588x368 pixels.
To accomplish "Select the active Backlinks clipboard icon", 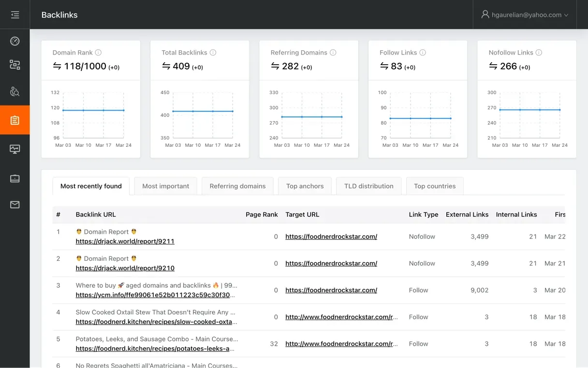I will pos(15,120).
